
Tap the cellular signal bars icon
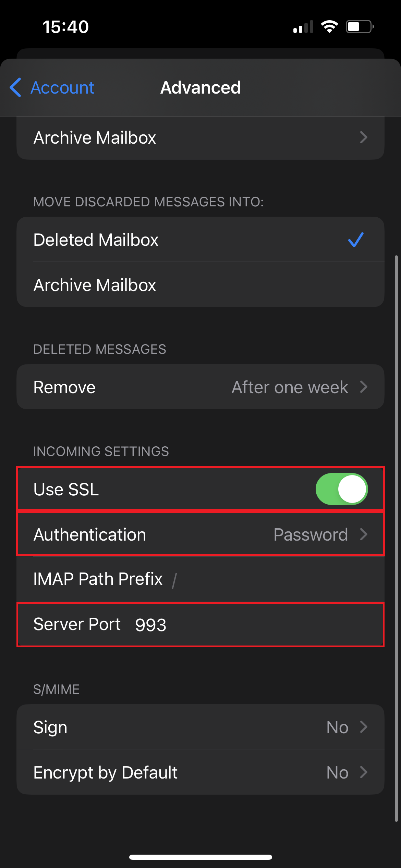(303, 26)
